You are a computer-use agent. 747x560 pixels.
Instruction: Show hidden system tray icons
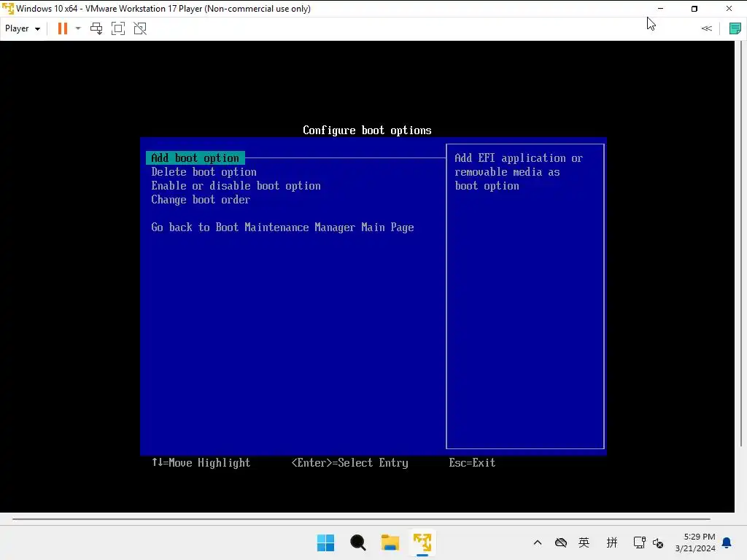pos(538,542)
